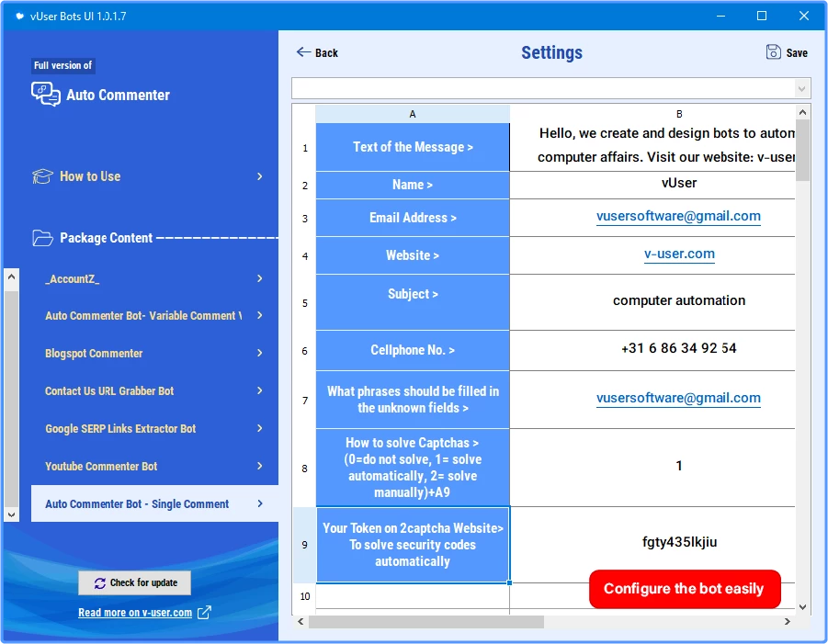Open the v-user.com link in Website row
Image resolution: width=828 pixels, height=644 pixels.
[x=679, y=254]
